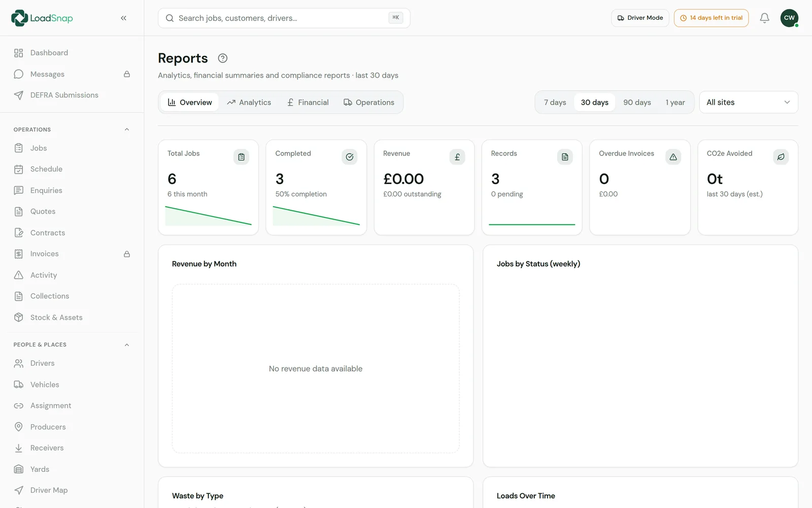Viewport: 812px width, 508px height.
Task: Select the 30 days range
Action: pos(594,102)
